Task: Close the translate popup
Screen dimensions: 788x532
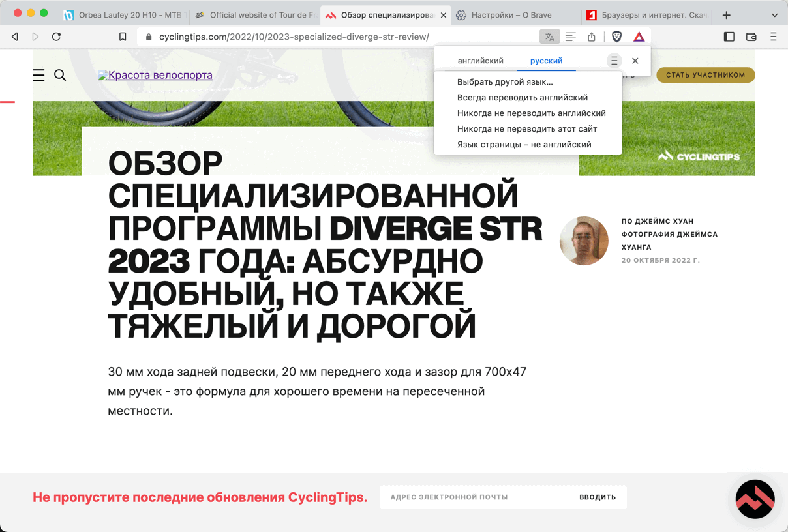Action: point(635,61)
